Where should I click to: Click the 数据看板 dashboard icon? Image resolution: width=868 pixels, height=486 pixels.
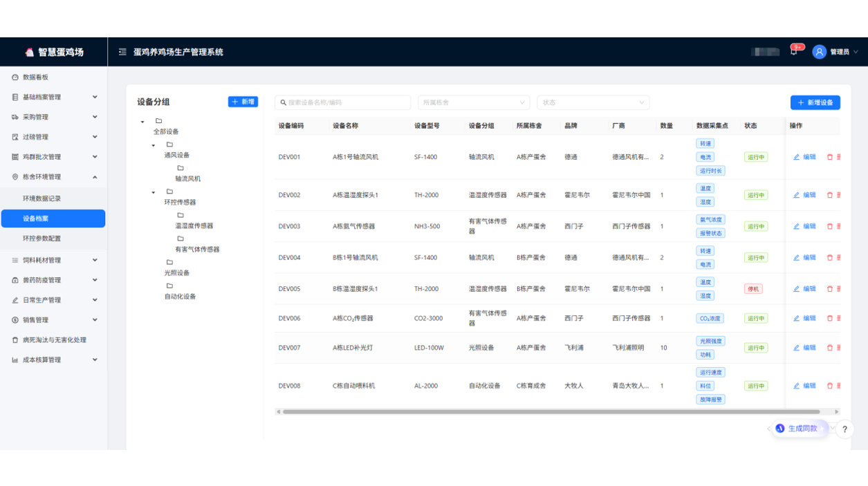point(15,77)
